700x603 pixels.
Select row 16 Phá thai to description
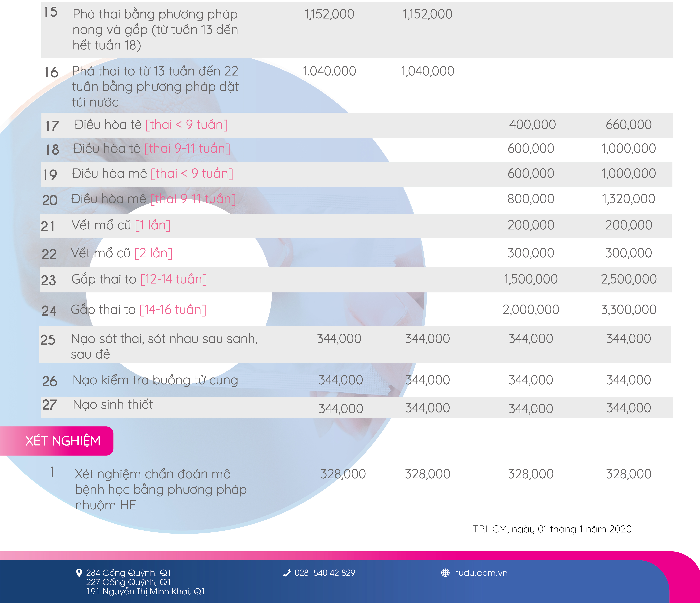click(155, 87)
